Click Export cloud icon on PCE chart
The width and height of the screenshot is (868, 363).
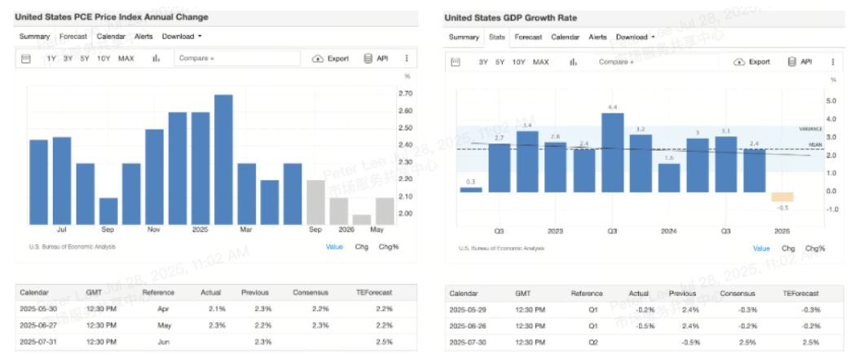tap(318, 59)
